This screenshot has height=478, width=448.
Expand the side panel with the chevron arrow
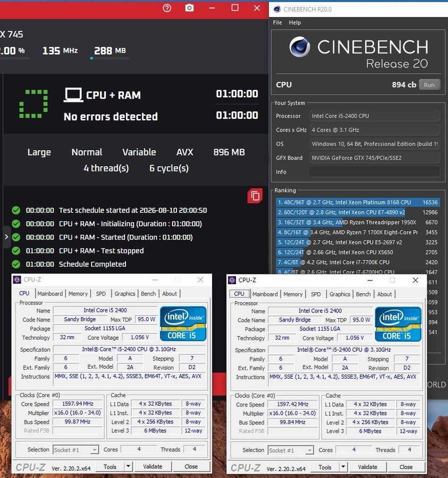[x=6, y=236]
